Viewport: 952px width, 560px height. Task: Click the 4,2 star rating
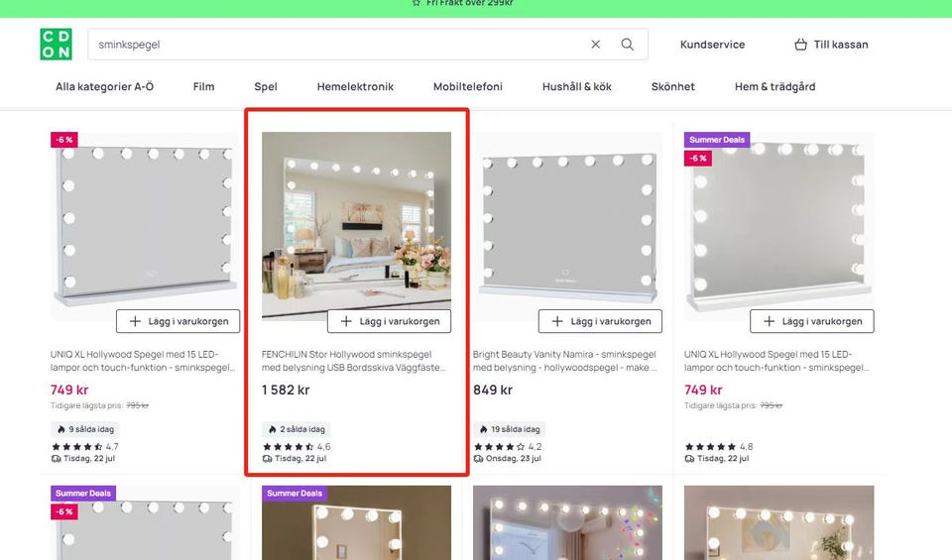click(508, 447)
